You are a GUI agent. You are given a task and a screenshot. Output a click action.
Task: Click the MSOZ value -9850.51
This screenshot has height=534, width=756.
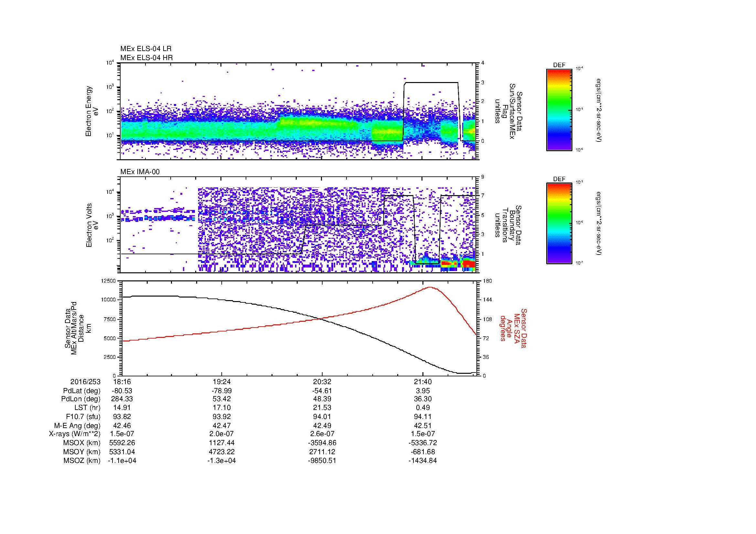(x=322, y=461)
